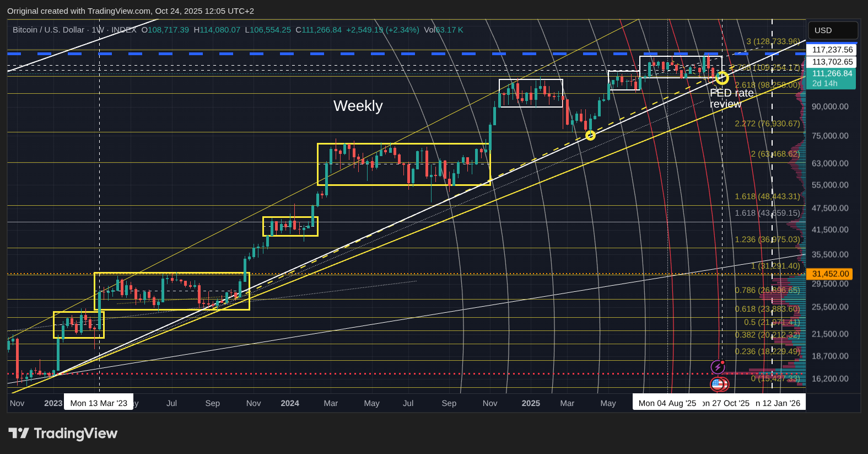Click the 47,500.00 price axis tick
868x454 pixels.
(830, 208)
